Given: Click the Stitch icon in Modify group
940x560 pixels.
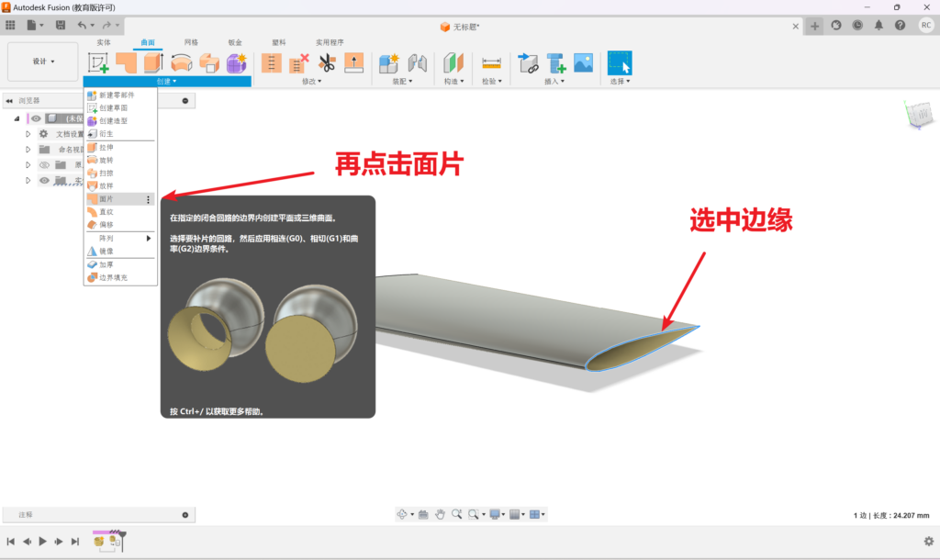Looking at the screenshot, I should pyautogui.click(x=272, y=62).
